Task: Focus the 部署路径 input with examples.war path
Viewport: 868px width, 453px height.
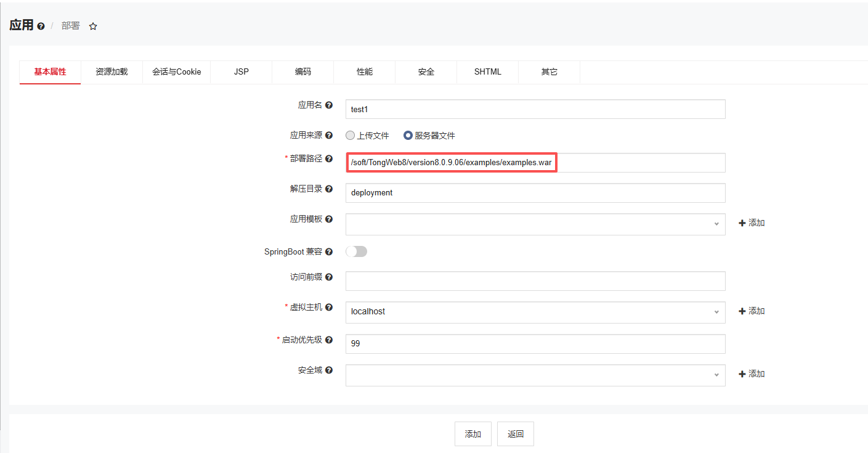Action: pyautogui.click(x=535, y=163)
